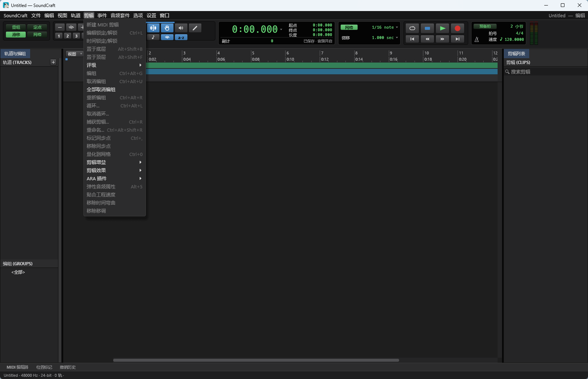Add a track with the plus button
Image resolution: width=588 pixels, height=379 pixels.
53,62
